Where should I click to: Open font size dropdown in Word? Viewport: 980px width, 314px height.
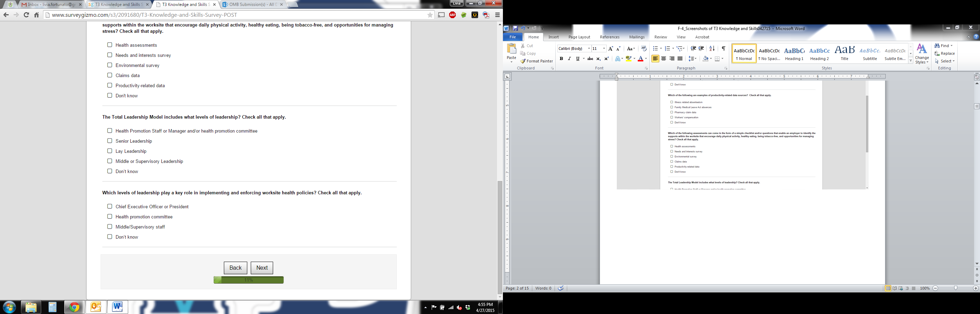tap(604, 48)
